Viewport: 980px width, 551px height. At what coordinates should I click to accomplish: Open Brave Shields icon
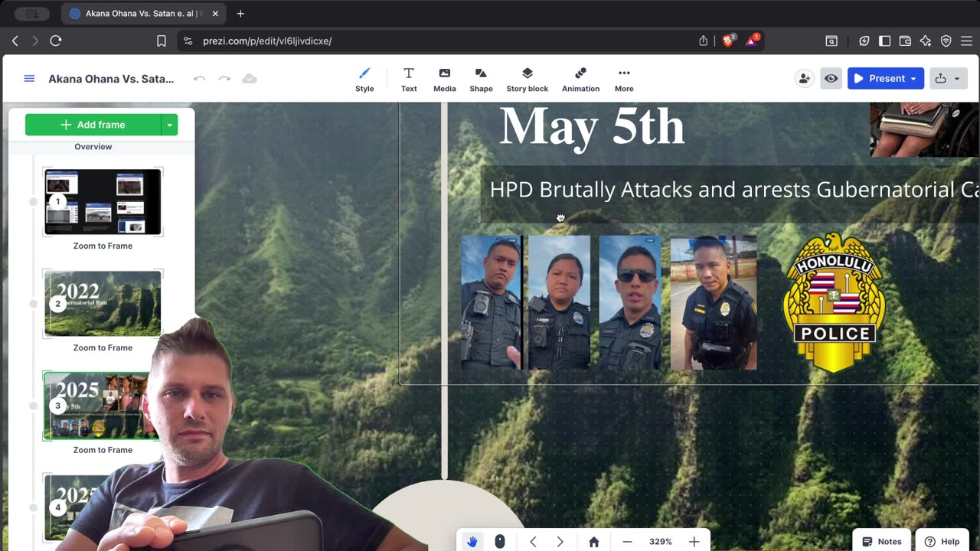point(728,41)
